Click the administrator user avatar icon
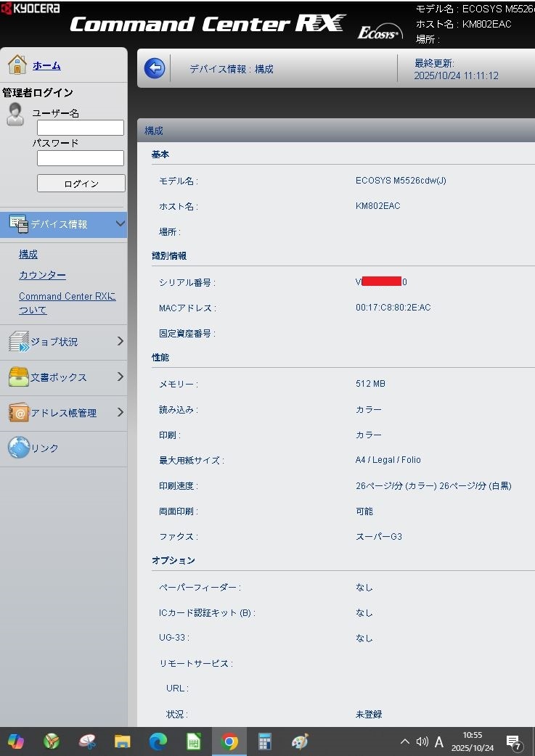535x756 pixels. (x=15, y=114)
